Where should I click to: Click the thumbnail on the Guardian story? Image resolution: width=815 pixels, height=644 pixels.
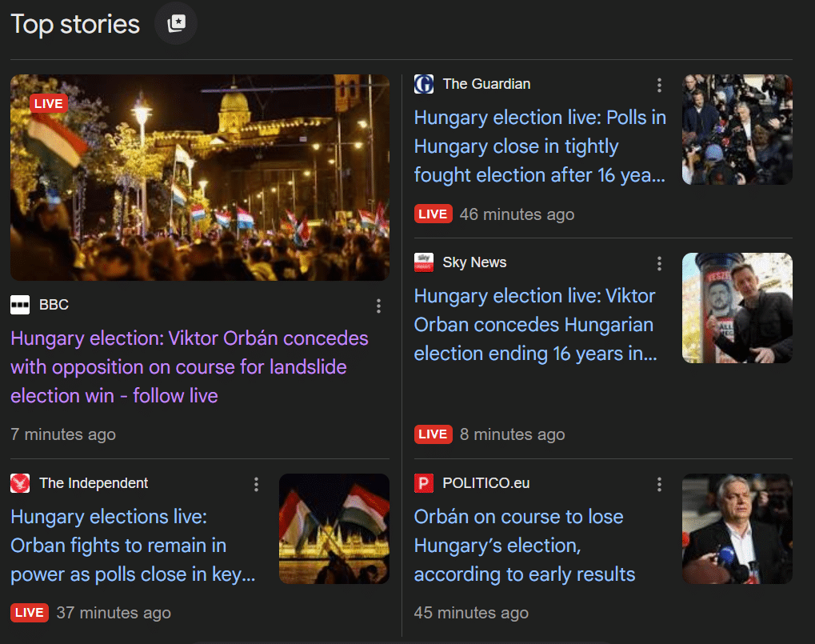(737, 130)
